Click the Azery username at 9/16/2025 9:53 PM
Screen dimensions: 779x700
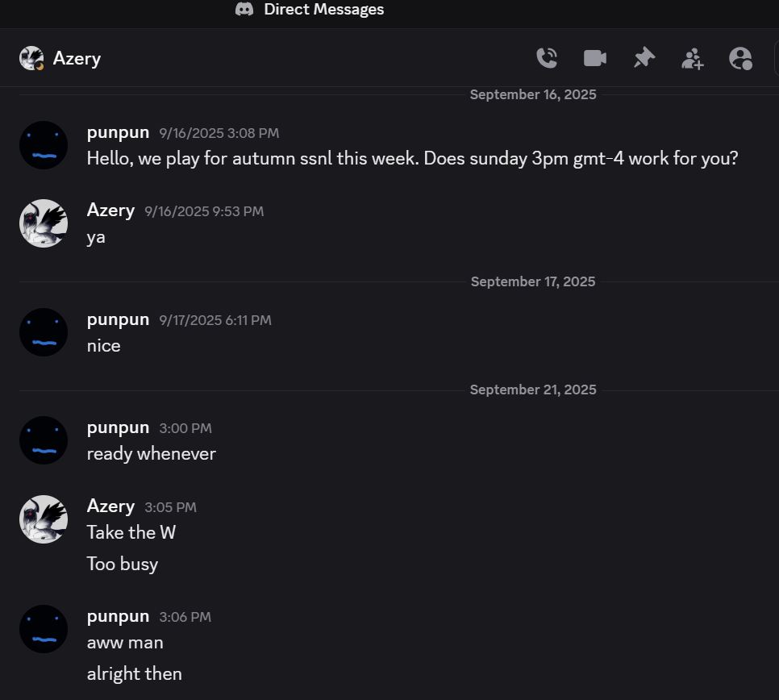[110, 210]
